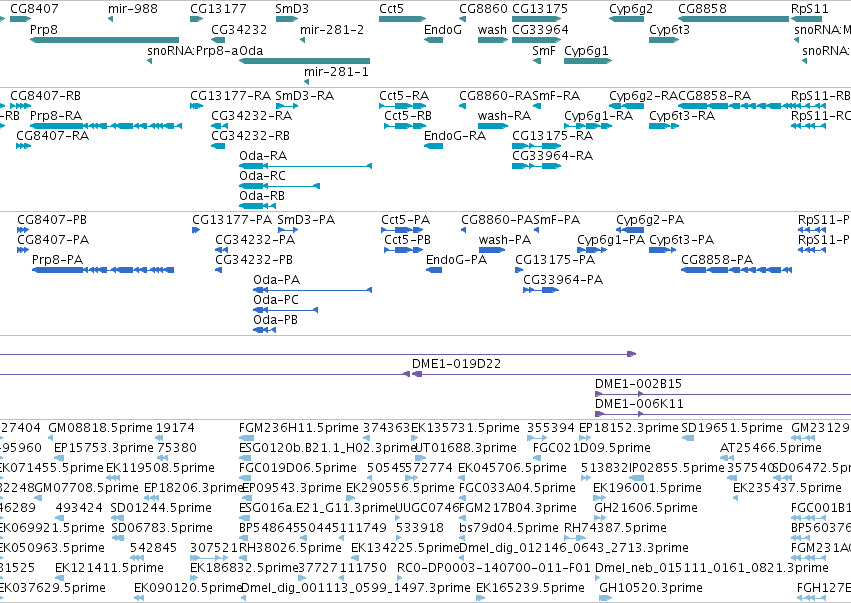Click the Cyp6t3-PA protein feature

coord(663,250)
